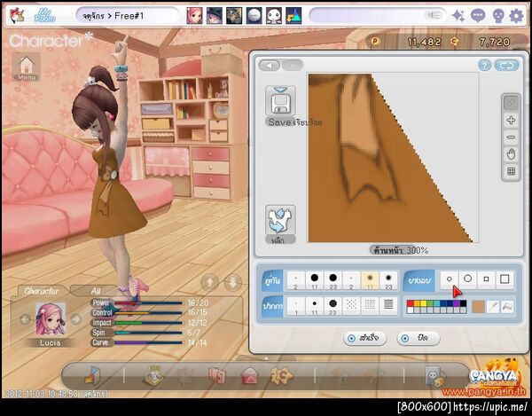Click the blue reset loop button

[506, 66]
